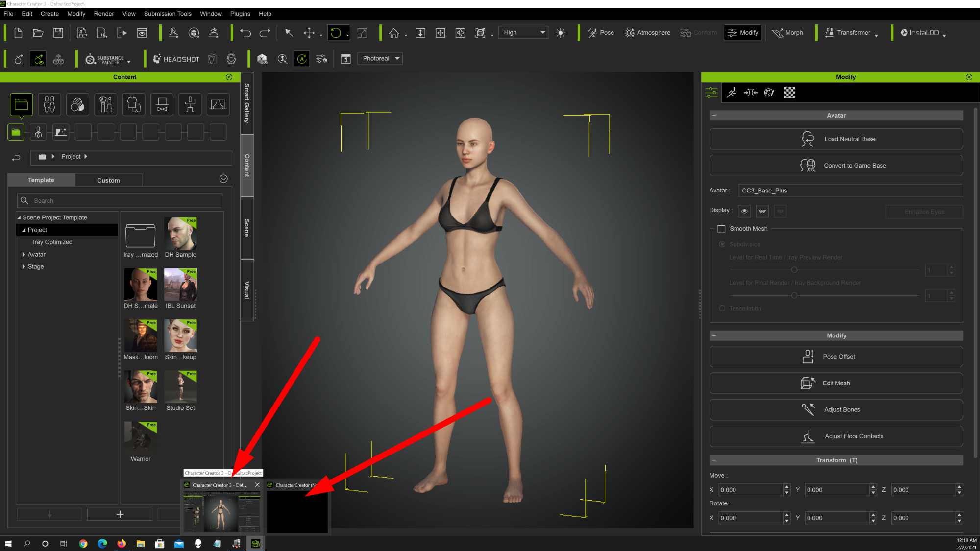This screenshot has width=980, height=551.
Task: Open the checkerboard Texture tab in Modify
Action: click(x=789, y=93)
